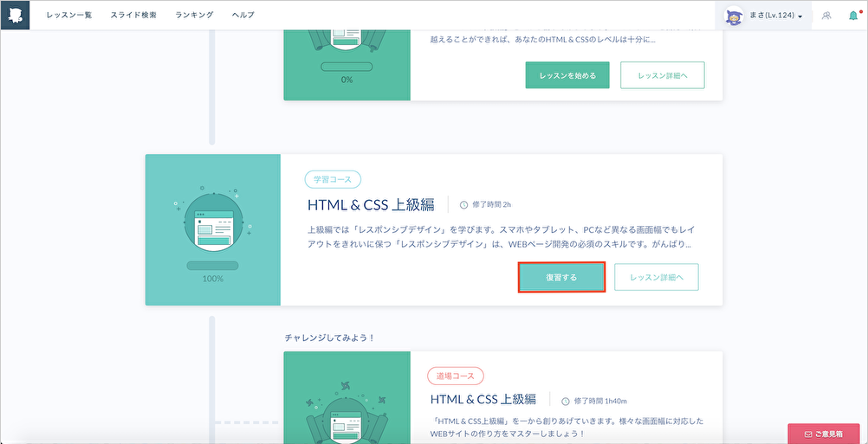This screenshot has height=444, width=868.
Task: Click the user avatar icon
Action: point(736,16)
